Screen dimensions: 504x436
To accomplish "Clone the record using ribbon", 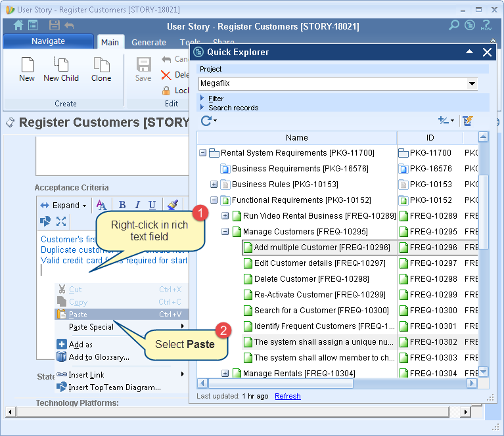I will click(x=101, y=69).
